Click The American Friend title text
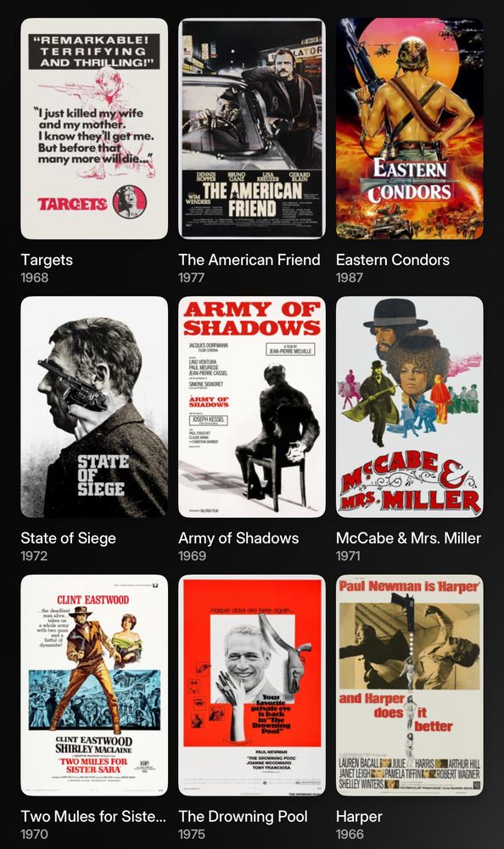 click(249, 260)
